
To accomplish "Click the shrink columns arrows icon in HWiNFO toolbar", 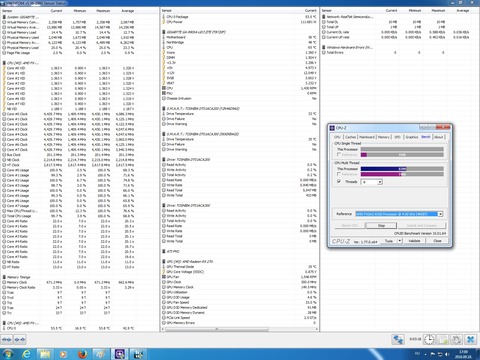I will (x=20, y=340).
